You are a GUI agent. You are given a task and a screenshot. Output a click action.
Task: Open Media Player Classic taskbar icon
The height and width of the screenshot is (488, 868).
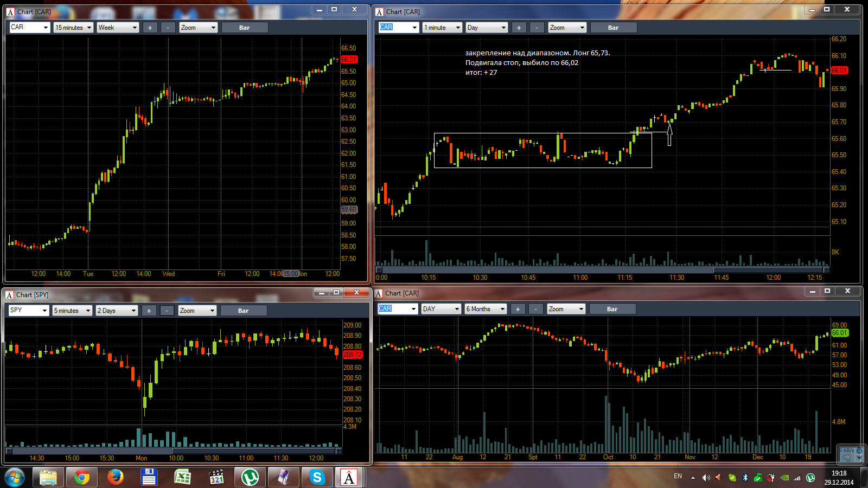[x=216, y=478]
